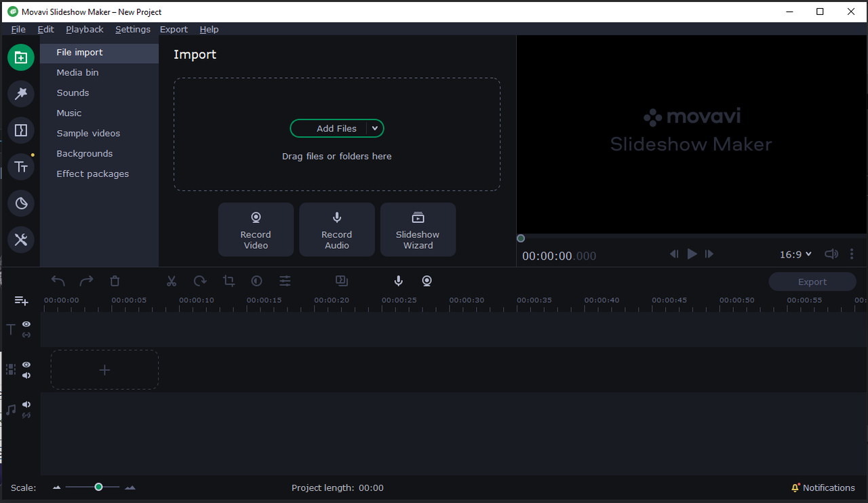The height and width of the screenshot is (503, 868).
Task: Open the Filters magic wand sidebar icon
Action: coord(21,94)
